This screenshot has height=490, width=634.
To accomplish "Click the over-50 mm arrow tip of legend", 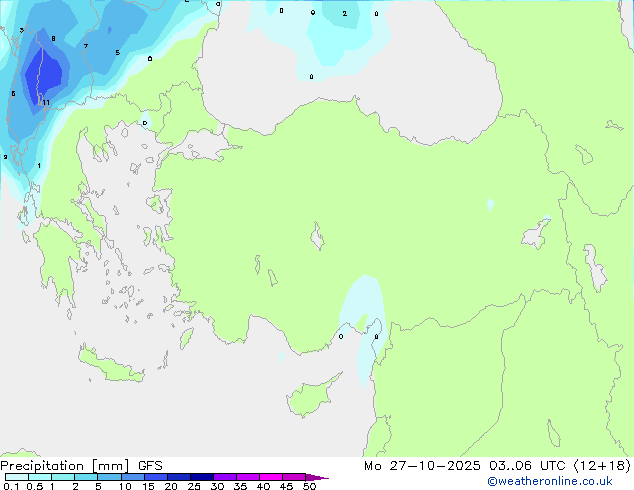I will tap(317, 477).
